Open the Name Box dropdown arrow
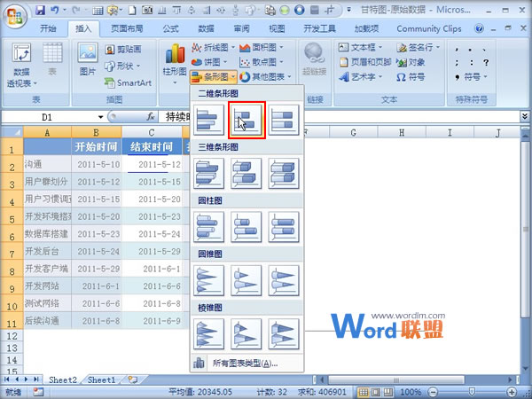This screenshot has height=399, width=532. 100,117
